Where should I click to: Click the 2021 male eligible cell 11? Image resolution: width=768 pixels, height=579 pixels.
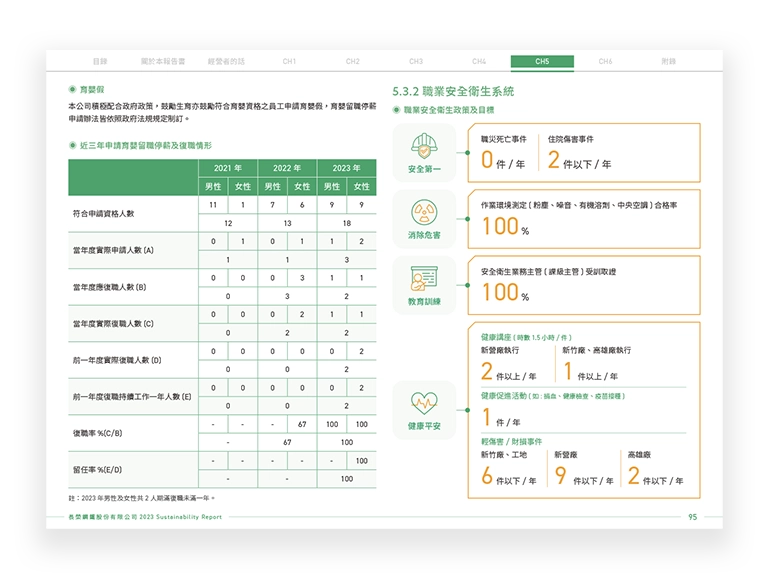[213, 205]
